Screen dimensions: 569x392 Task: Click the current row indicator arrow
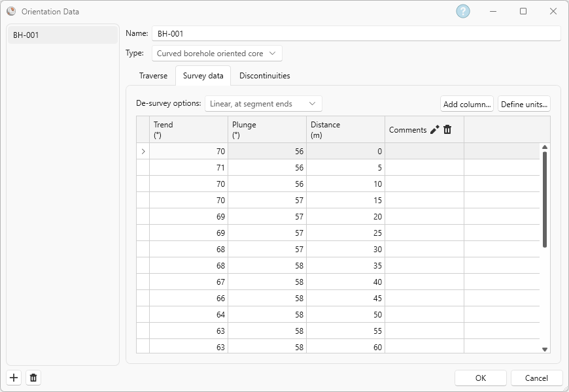pos(143,151)
